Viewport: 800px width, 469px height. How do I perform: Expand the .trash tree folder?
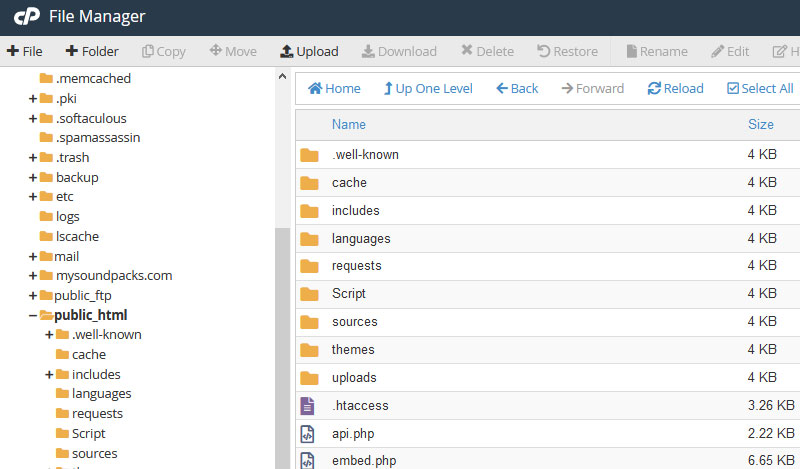point(33,158)
